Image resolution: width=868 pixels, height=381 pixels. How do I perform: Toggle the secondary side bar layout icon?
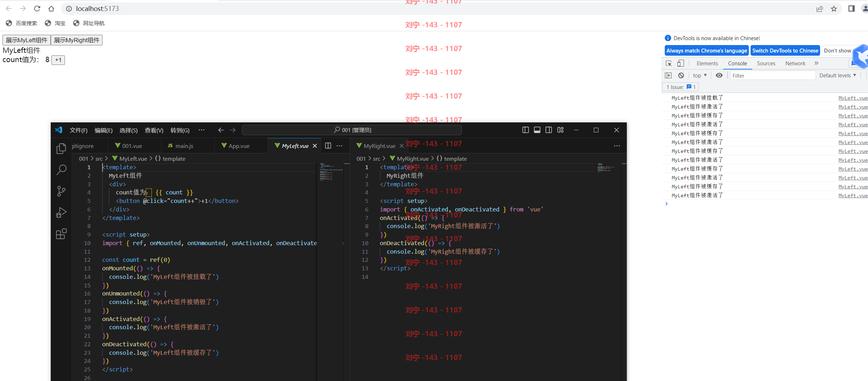click(x=549, y=130)
